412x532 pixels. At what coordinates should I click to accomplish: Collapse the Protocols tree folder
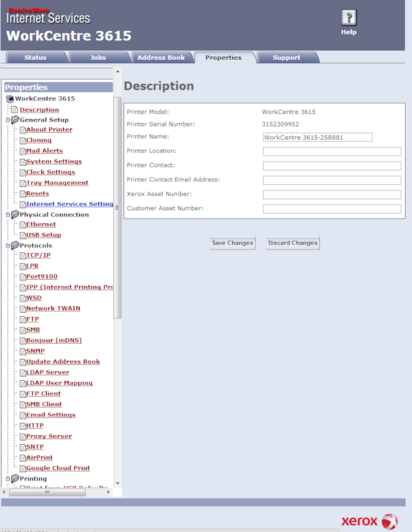click(x=8, y=245)
